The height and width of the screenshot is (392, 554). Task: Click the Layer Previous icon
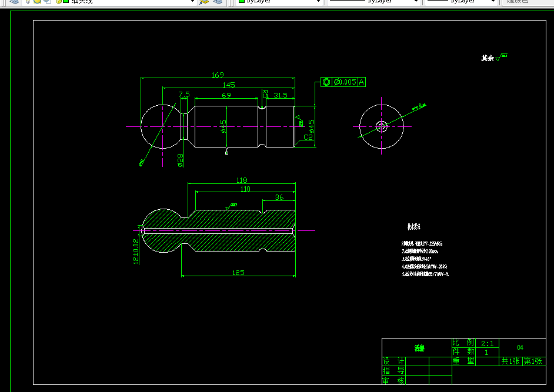click(218, 1)
